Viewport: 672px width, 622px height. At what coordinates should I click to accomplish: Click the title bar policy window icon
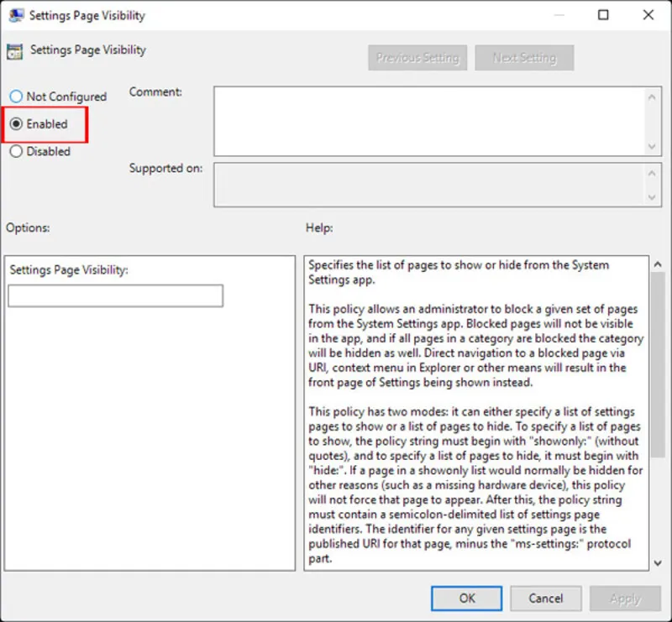[16, 15]
